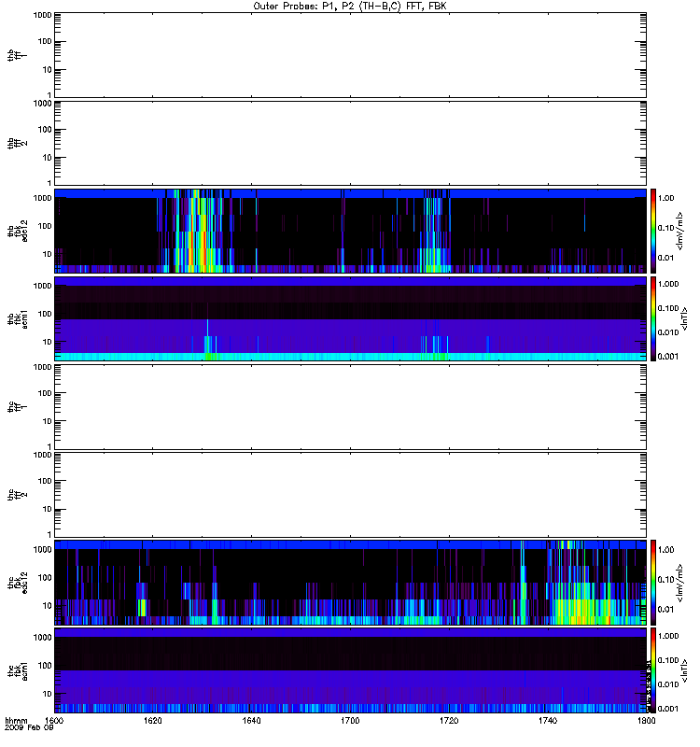Image resolution: width=700 pixels, height=747 pixels.
Task: Click the thb edc12 mV/m color bar
Action: coord(653,231)
